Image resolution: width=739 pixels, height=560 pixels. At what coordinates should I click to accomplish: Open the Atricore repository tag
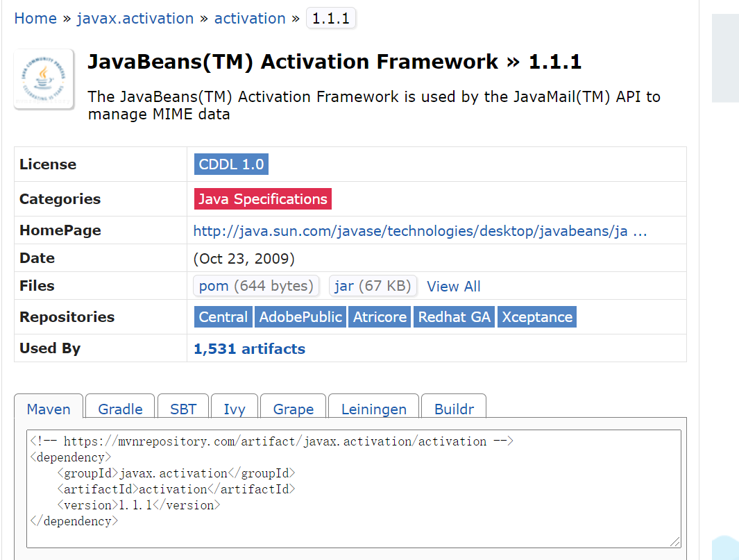click(380, 316)
